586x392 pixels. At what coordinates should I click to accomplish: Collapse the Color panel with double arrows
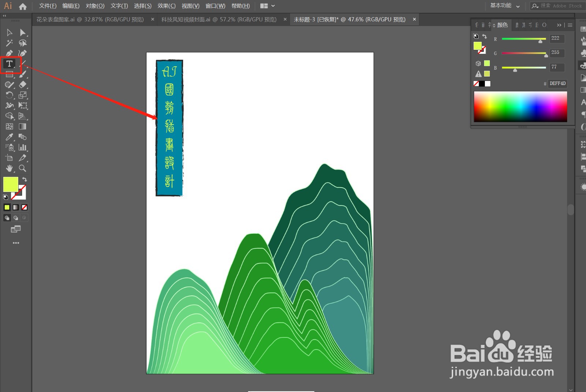(x=559, y=25)
